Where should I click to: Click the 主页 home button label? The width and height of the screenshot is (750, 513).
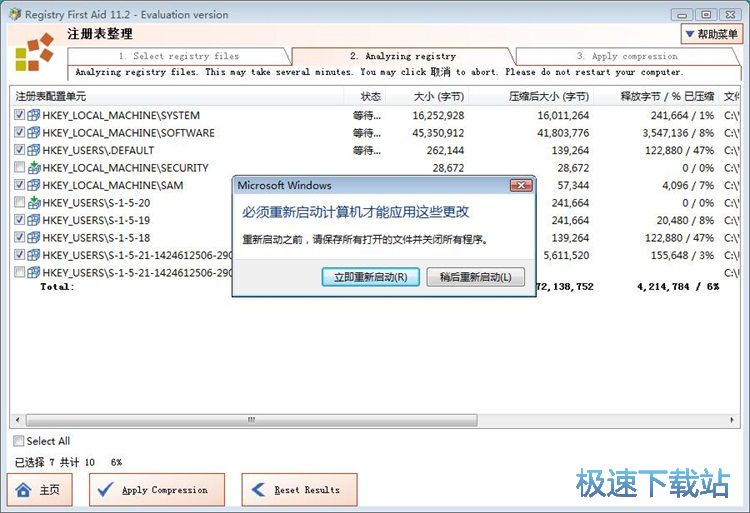tap(49, 490)
